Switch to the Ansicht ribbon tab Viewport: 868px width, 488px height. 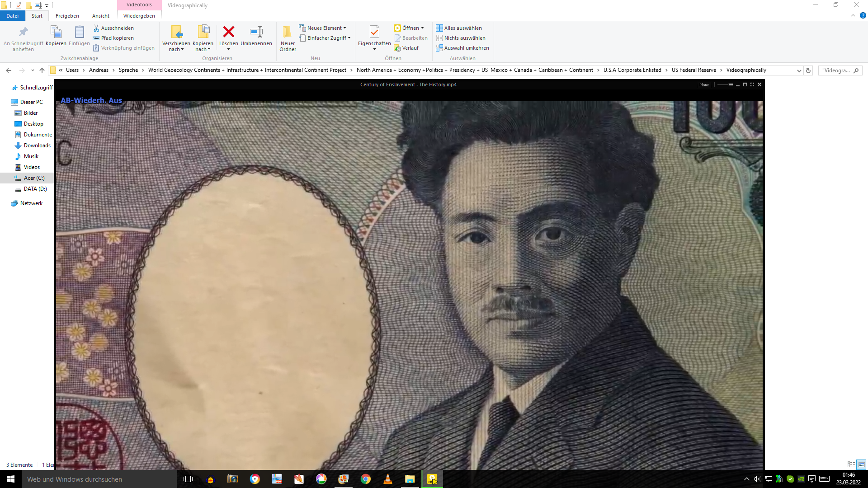pos(101,16)
